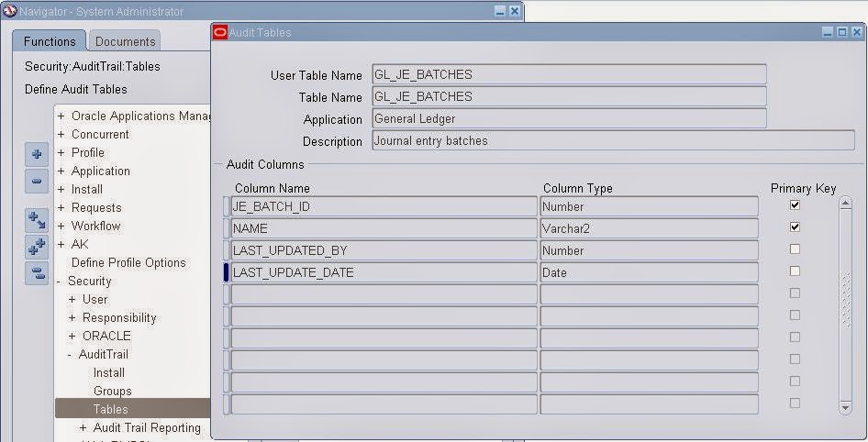Maximize the Audit Tables window
Screen dimensions: 868x442
tap(842, 33)
